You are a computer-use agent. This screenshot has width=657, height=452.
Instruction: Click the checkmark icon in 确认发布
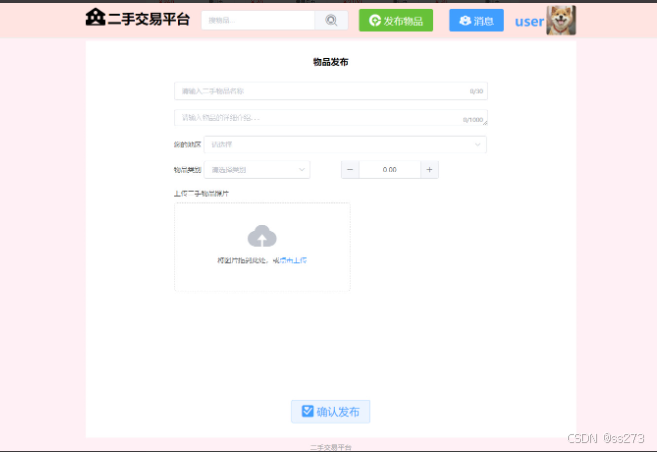click(308, 411)
